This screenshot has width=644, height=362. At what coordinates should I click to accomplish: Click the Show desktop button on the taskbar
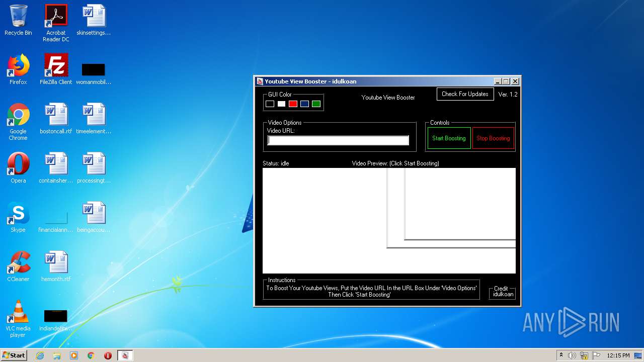pyautogui.click(x=638, y=355)
